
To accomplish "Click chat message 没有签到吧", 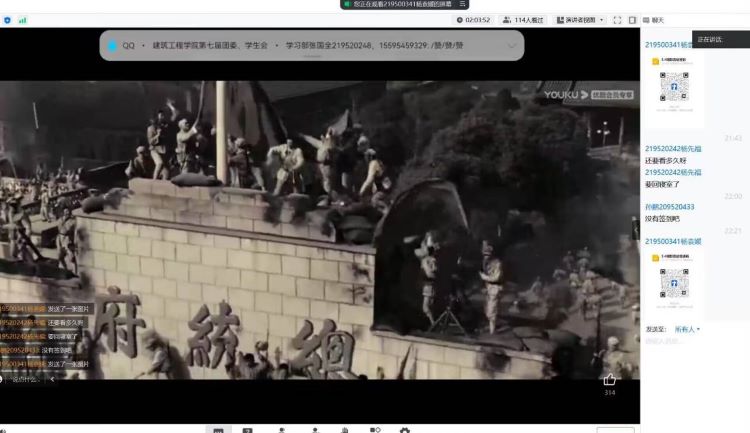I will 662,219.
